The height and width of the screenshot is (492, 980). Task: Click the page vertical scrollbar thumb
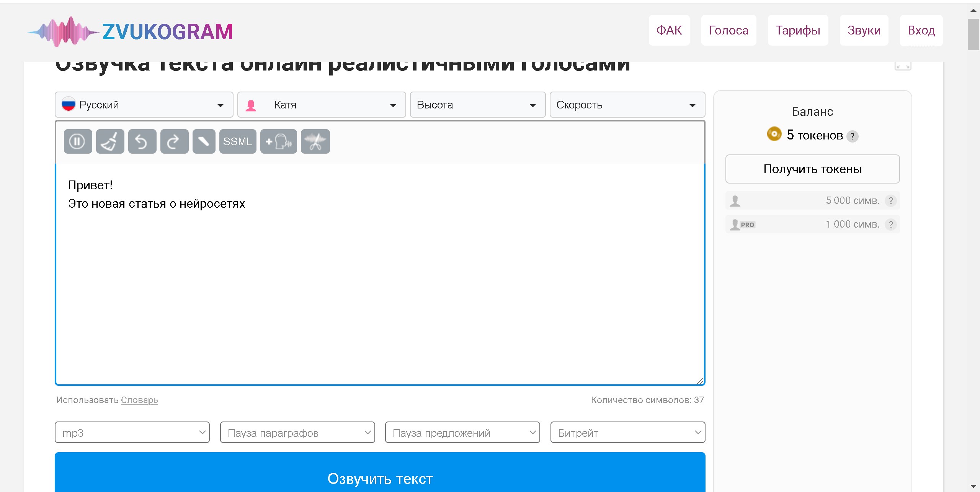click(x=973, y=34)
